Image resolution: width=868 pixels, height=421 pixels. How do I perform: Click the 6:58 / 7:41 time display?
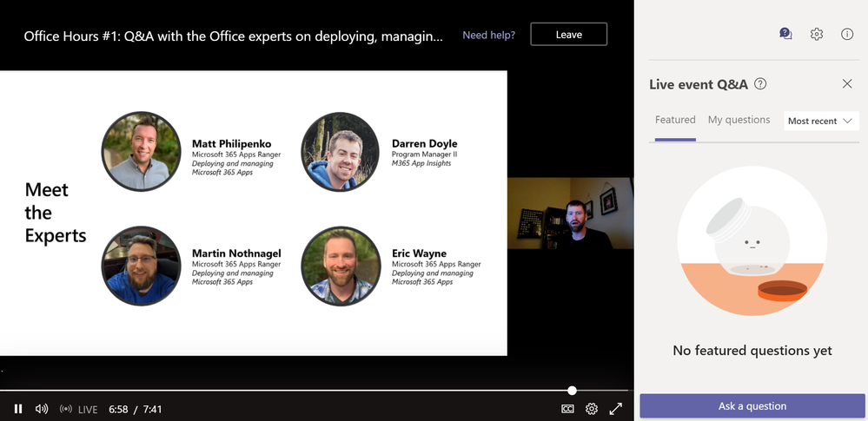pyautogui.click(x=135, y=410)
